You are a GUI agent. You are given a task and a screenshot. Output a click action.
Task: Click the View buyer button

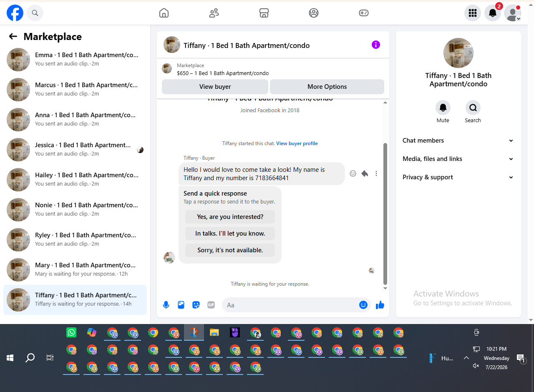tap(215, 87)
